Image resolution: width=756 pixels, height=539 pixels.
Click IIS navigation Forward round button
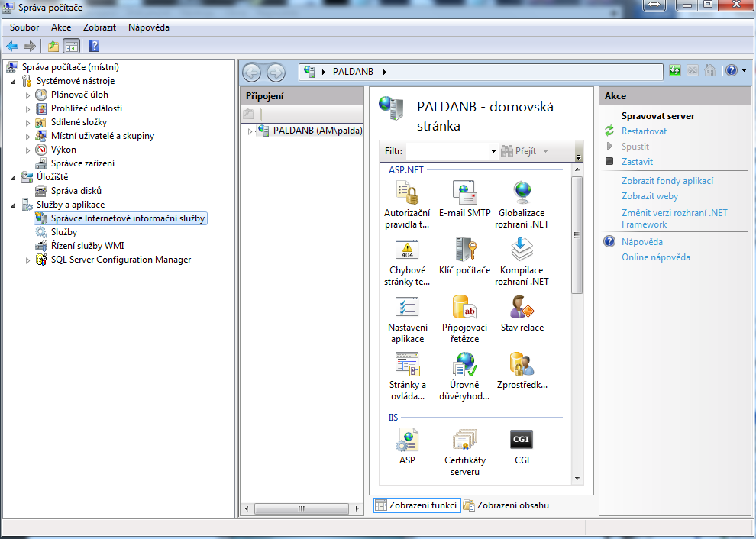click(276, 73)
